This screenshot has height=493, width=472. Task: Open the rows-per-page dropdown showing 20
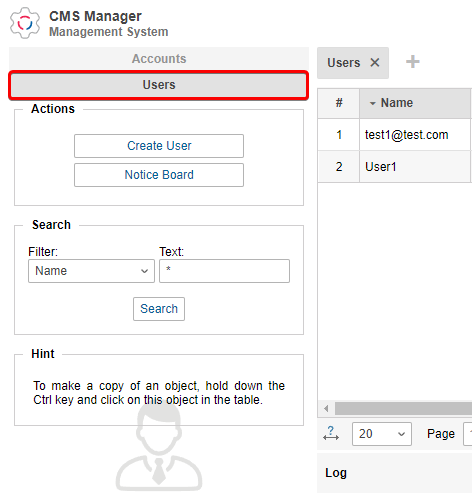(382, 434)
